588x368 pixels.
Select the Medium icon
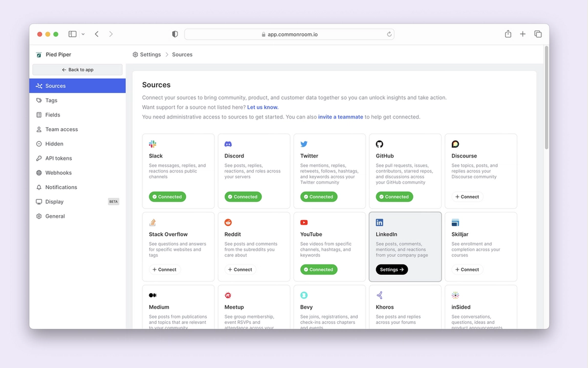tap(152, 295)
